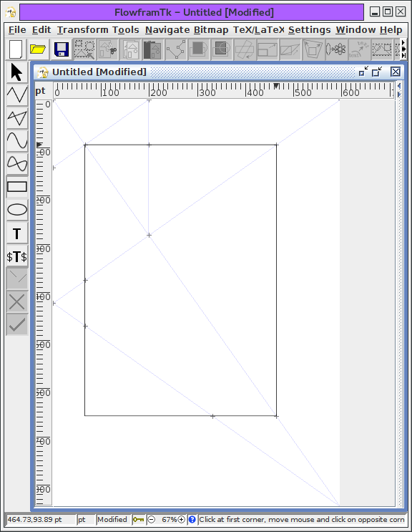The height and width of the screenshot is (532, 412).
Task: Click the Select All toolbar icon
Action: (x=84, y=49)
